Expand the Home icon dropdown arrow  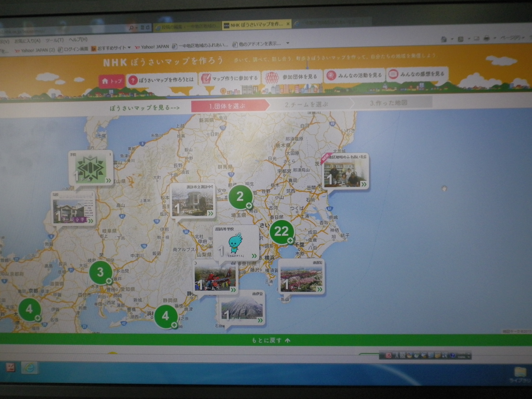point(452,39)
